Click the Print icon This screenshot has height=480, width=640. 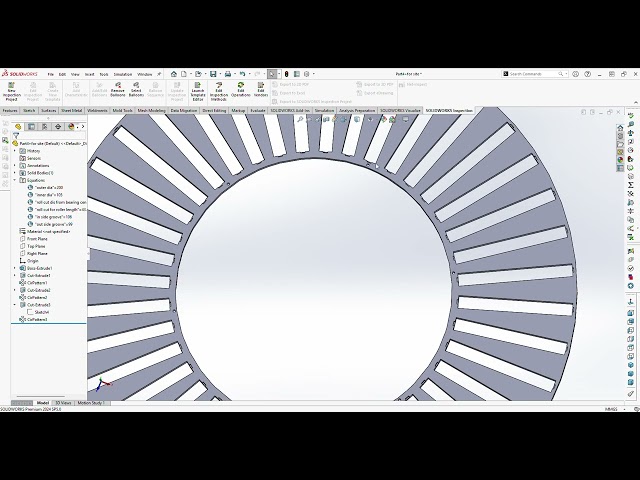[228, 74]
